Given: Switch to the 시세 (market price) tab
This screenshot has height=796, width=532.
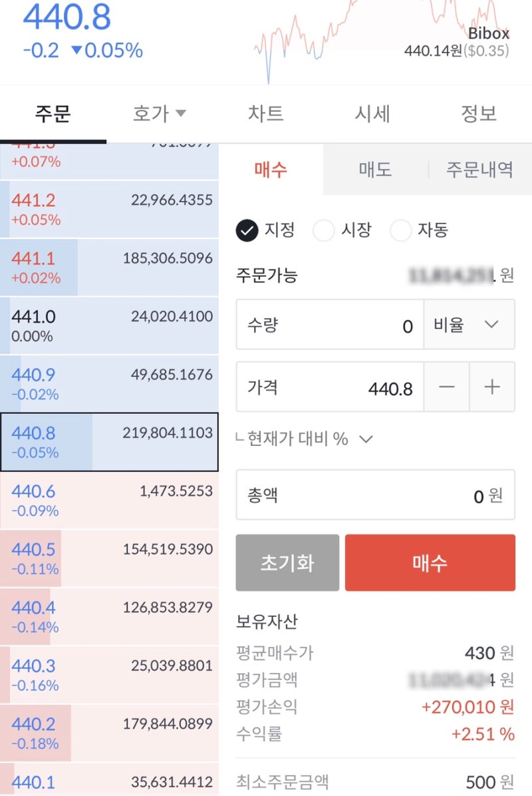Looking at the screenshot, I should (372, 113).
